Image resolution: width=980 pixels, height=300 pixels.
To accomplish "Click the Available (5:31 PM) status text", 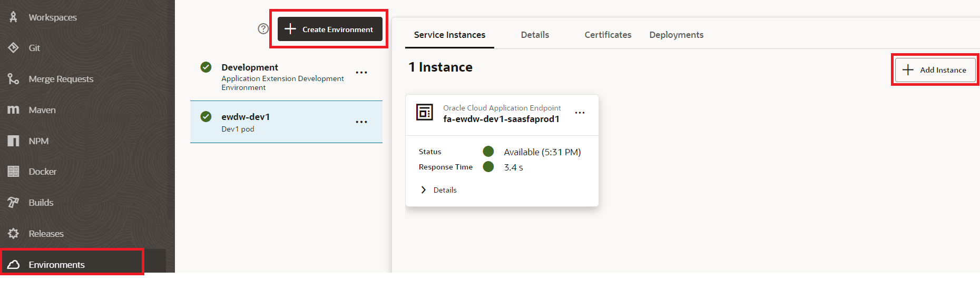I will click(542, 152).
